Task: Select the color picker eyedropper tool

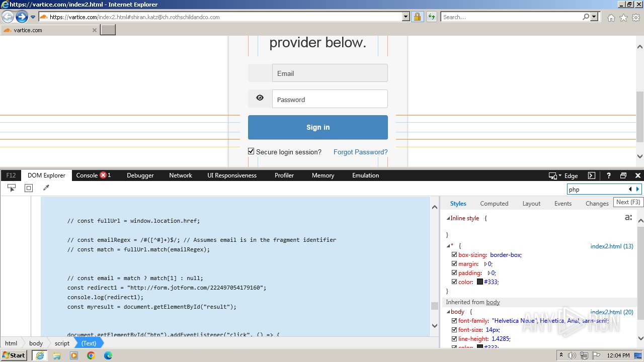Action: [x=46, y=188]
